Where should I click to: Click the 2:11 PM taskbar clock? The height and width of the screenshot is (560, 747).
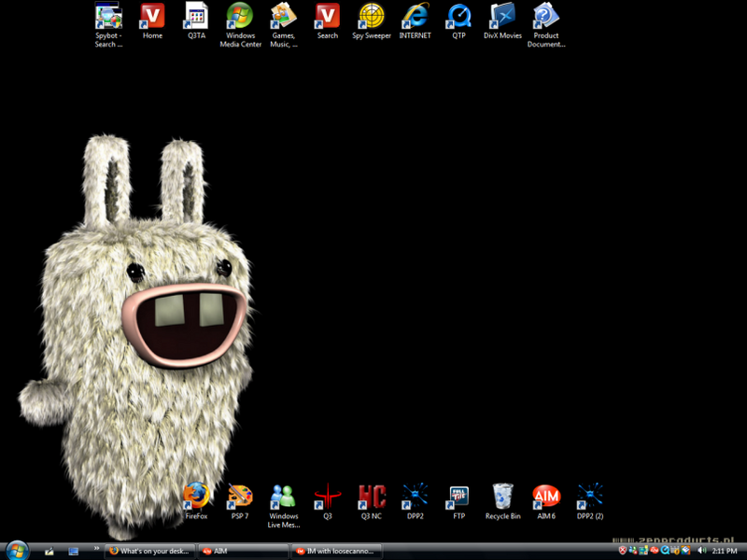(725, 551)
